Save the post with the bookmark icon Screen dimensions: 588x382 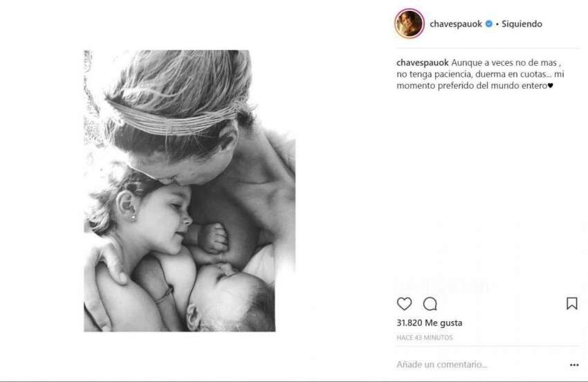tap(571, 303)
